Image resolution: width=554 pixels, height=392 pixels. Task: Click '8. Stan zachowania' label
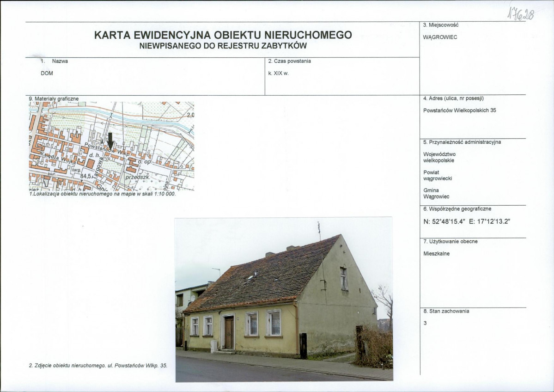pyautogui.click(x=446, y=312)
